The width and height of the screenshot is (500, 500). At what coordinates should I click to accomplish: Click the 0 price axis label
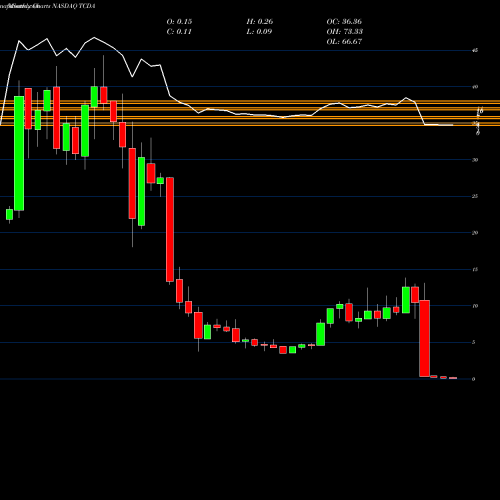coord(474,379)
